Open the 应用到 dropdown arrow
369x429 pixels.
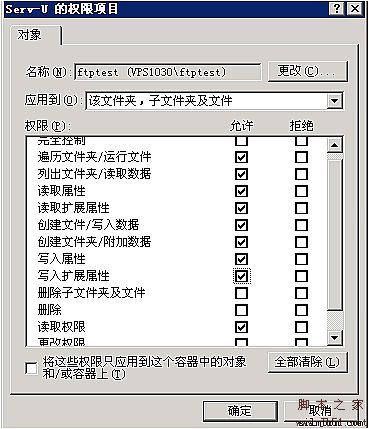[x=334, y=100]
